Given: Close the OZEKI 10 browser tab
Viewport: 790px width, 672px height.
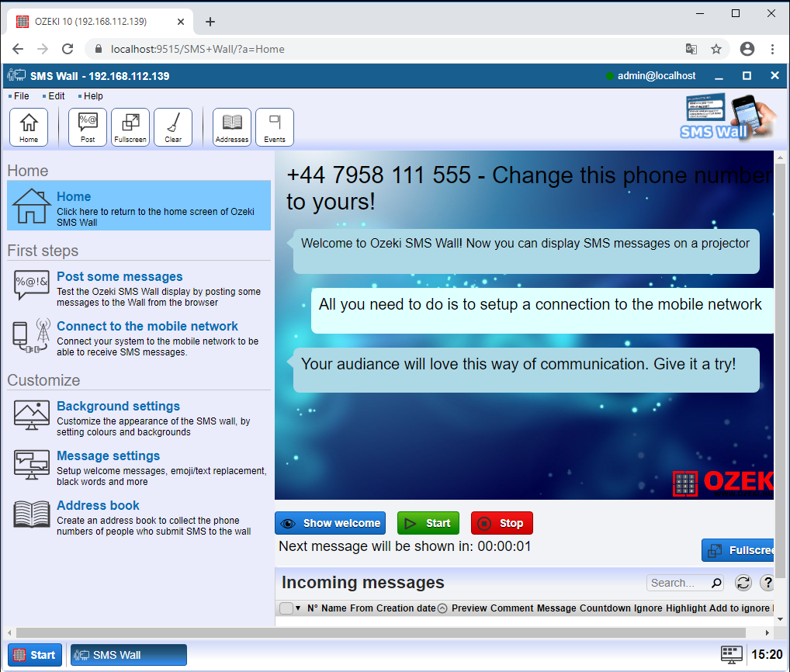Looking at the screenshot, I should (x=181, y=22).
